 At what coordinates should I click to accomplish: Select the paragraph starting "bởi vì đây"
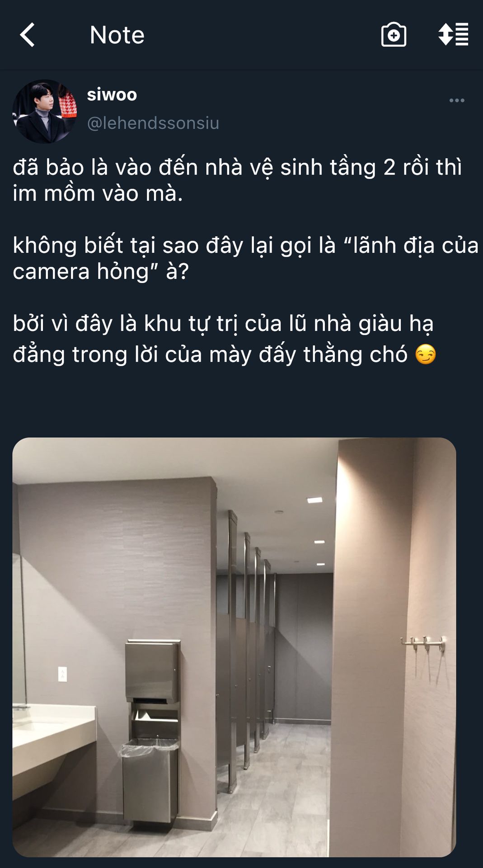(x=225, y=339)
